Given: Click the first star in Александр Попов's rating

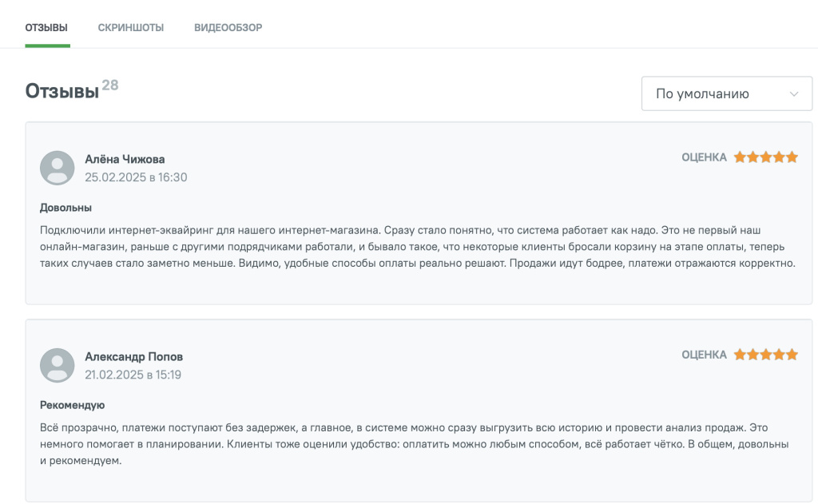Looking at the screenshot, I should tap(741, 355).
